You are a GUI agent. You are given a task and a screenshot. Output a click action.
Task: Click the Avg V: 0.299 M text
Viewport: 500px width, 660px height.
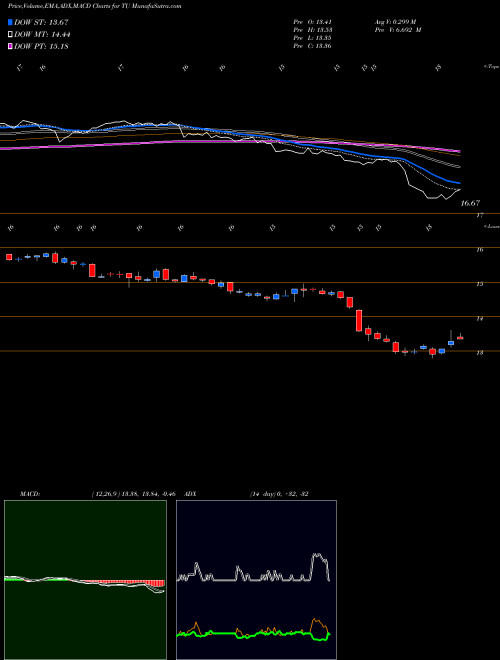click(x=395, y=22)
